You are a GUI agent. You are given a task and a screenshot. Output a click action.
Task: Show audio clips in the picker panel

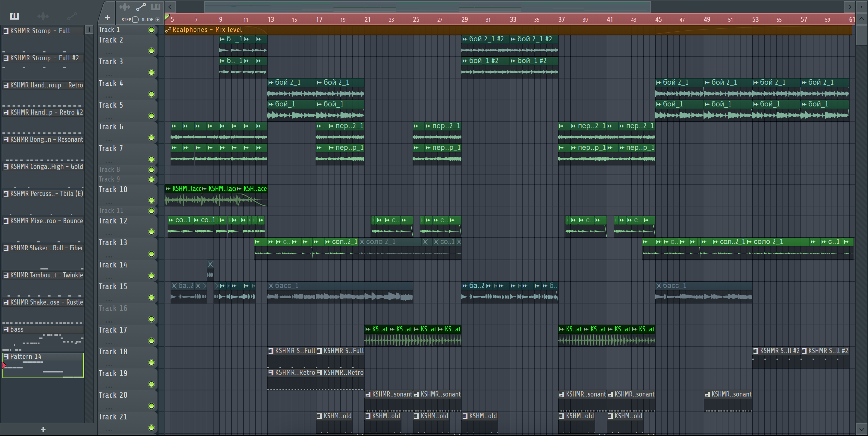(x=43, y=16)
